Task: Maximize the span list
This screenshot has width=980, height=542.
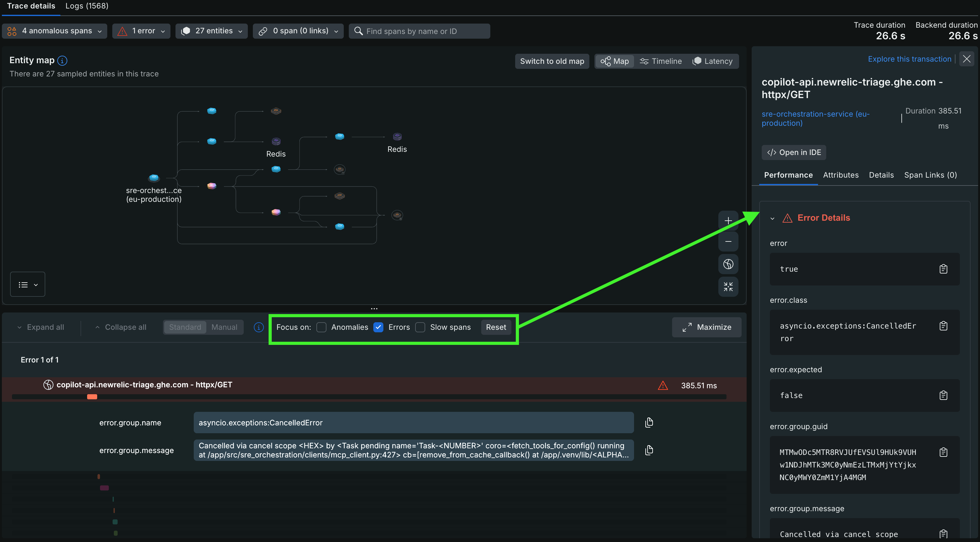Action: coord(706,327)
